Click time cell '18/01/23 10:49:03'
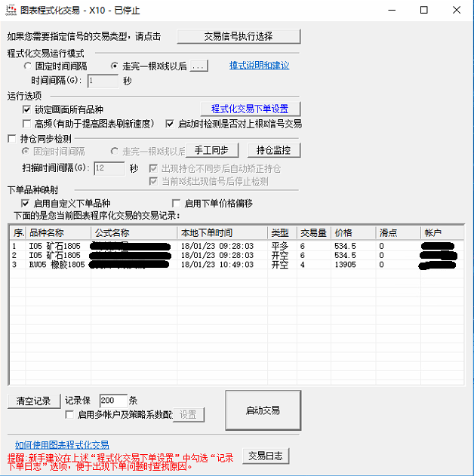Viewport: 474px width, 476px height. click(217, 265)
